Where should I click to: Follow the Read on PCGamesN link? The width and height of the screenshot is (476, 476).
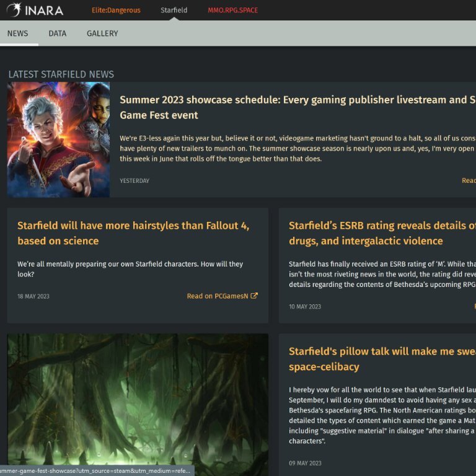[218, 296]
